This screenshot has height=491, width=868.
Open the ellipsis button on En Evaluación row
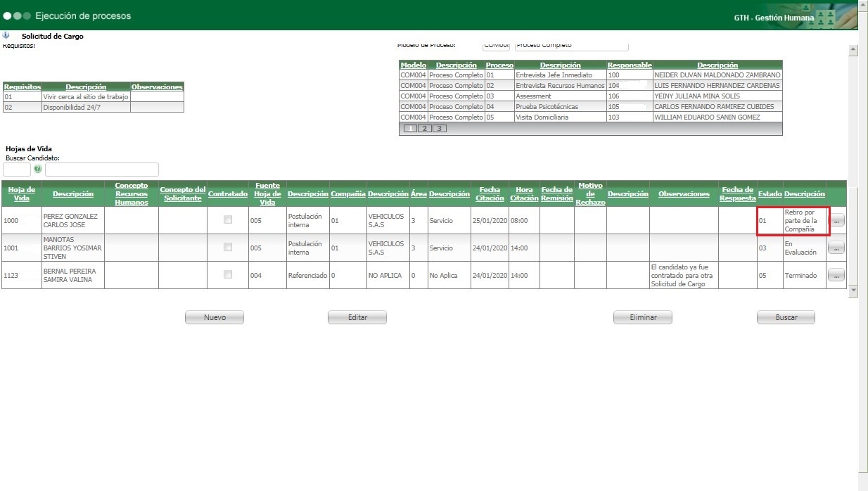point(836,248)
